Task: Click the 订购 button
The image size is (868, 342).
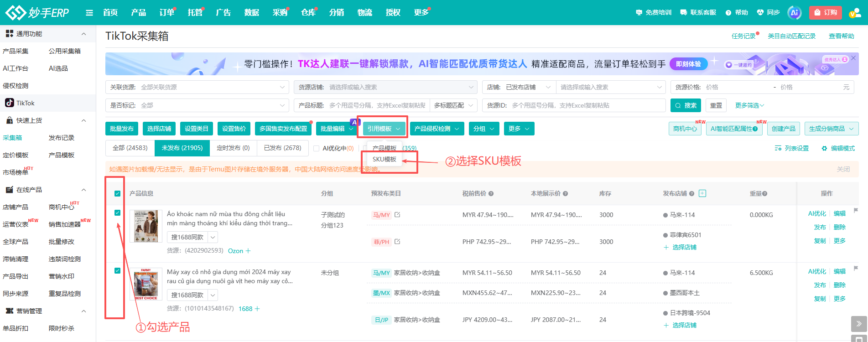Action: [825, 12]
